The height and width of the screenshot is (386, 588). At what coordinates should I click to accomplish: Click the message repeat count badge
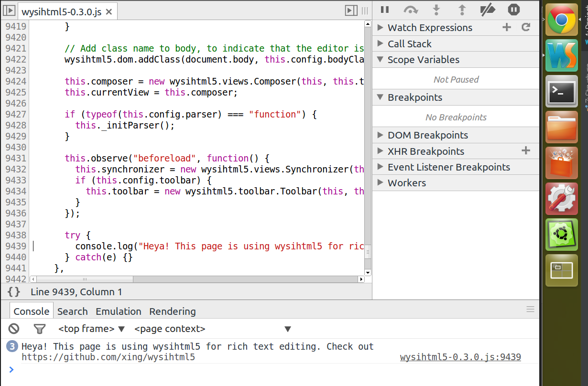(x=12, y=347)
